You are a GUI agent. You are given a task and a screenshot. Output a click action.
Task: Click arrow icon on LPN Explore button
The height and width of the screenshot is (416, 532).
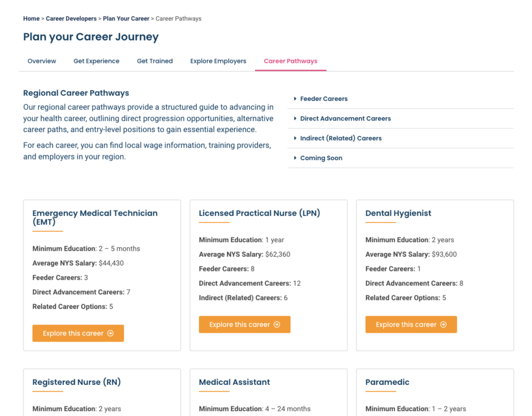pyautogui.click(x=276, y=324)
